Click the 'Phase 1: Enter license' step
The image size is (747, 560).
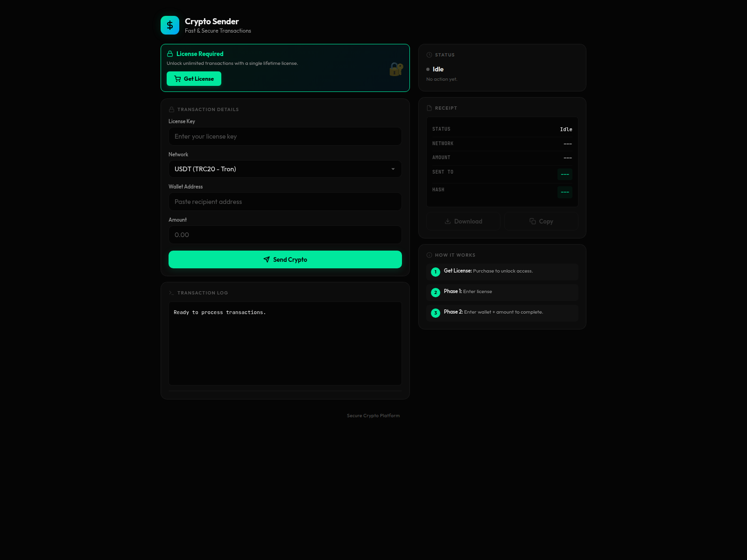point(502,293)
